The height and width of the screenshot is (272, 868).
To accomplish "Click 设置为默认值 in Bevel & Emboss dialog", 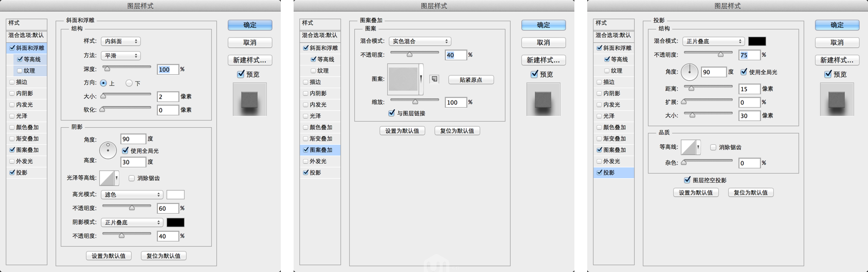I will click(109, 256).
